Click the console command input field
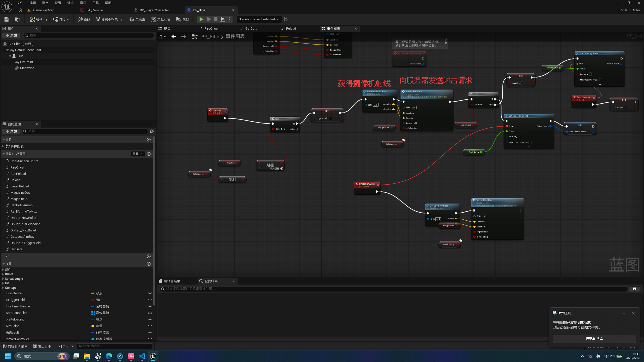 pyautogui.click(x=115, y=346)
